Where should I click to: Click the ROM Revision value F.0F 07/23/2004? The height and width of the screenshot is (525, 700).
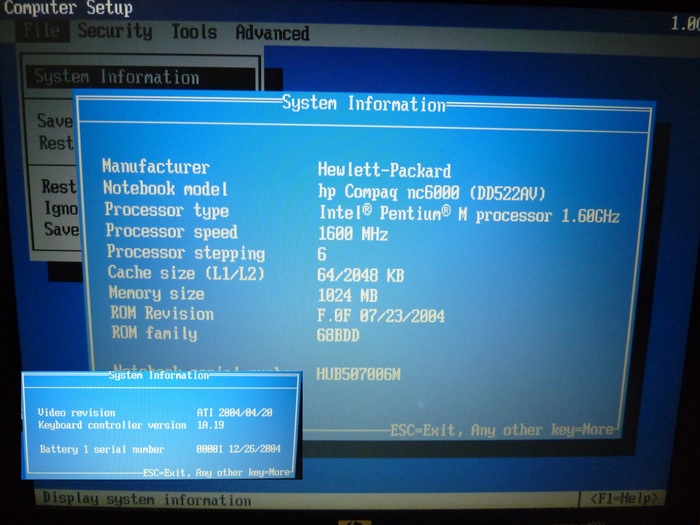click(x=381, y=315)
